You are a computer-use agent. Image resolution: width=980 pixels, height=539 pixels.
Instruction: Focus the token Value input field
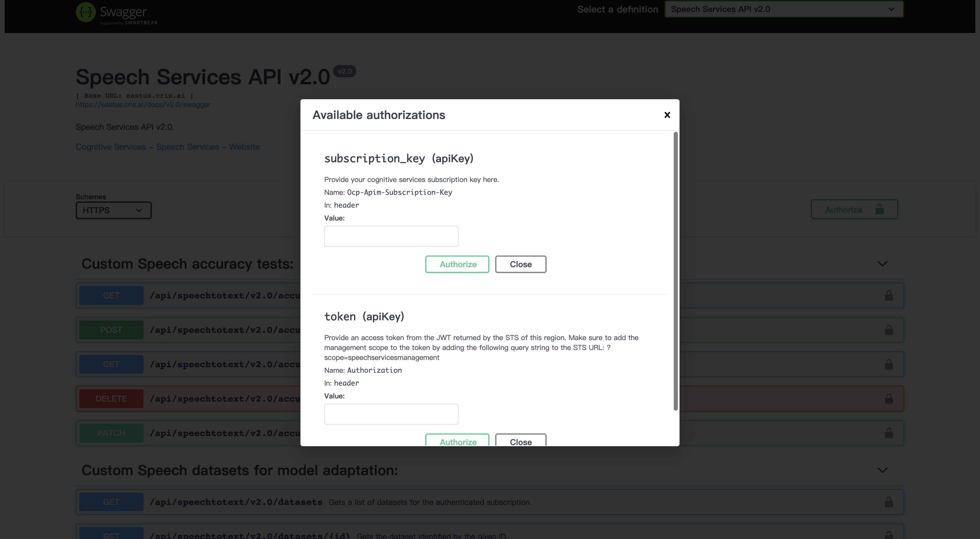pyautogui.click(x=391, y=414)
